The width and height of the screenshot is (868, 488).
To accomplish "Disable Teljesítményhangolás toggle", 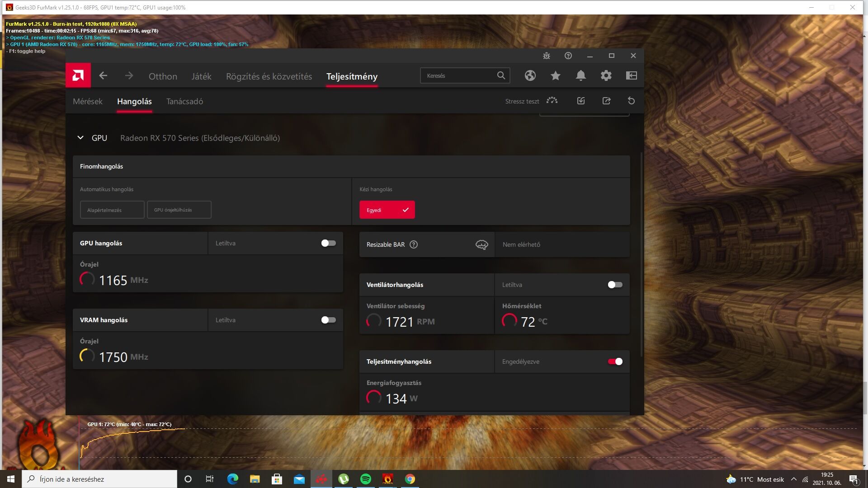I will pyautogui.click(x=615, y=361).
